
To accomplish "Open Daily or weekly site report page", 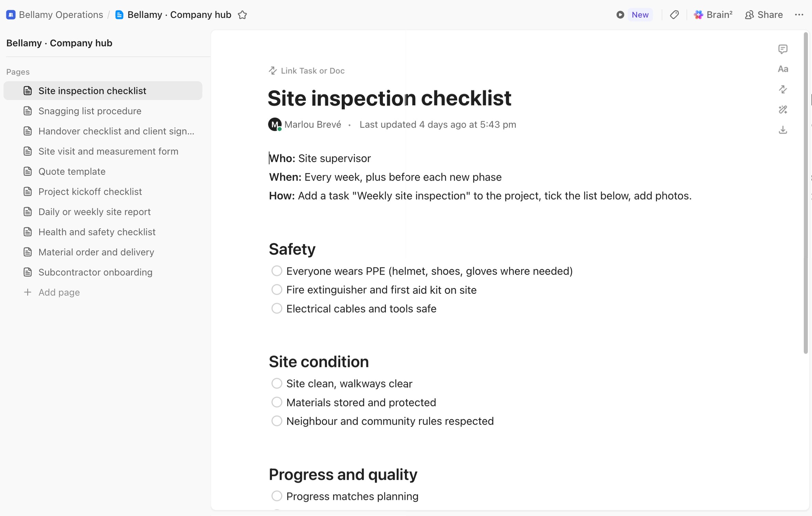I will (x=103, y=212).
